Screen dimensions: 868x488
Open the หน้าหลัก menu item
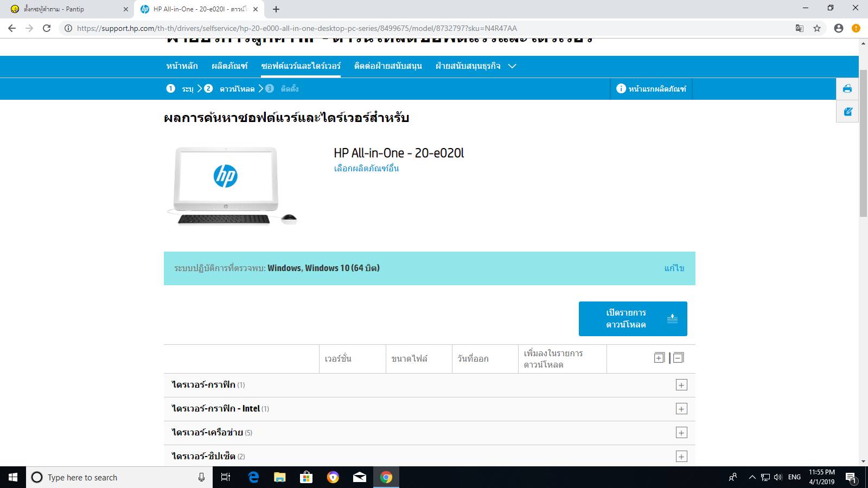tap(182, 66)
